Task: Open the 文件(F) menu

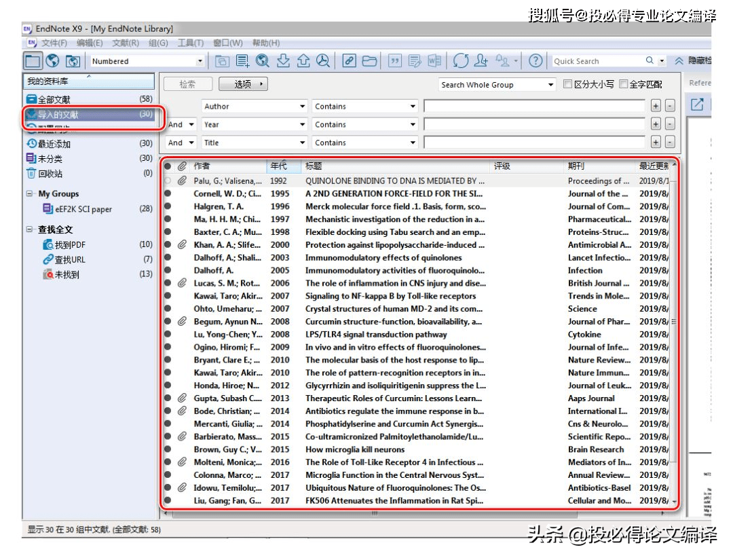Action: [54, 43]
